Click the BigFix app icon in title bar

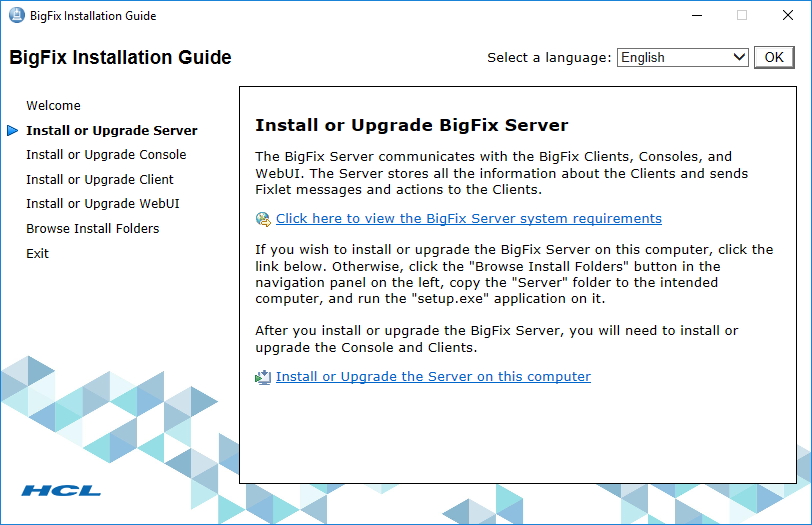tap(15, 15)
